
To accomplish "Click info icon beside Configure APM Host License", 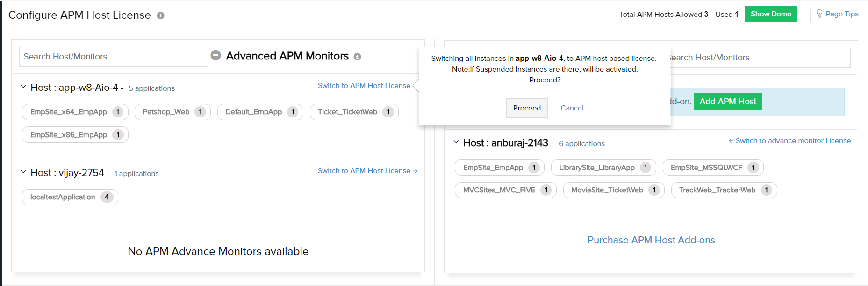I will (160, 15).
